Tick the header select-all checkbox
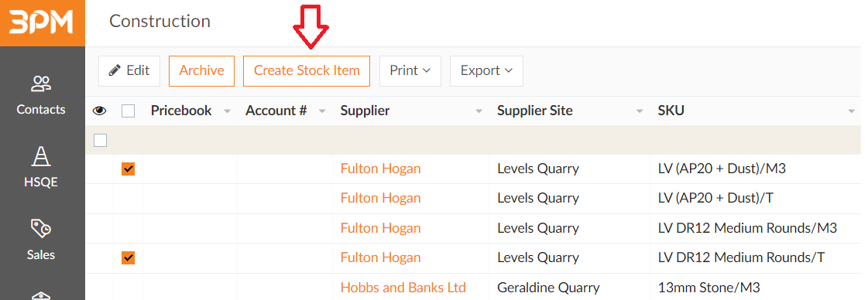Screen dimensions: 868x300 tap(128, 111)
